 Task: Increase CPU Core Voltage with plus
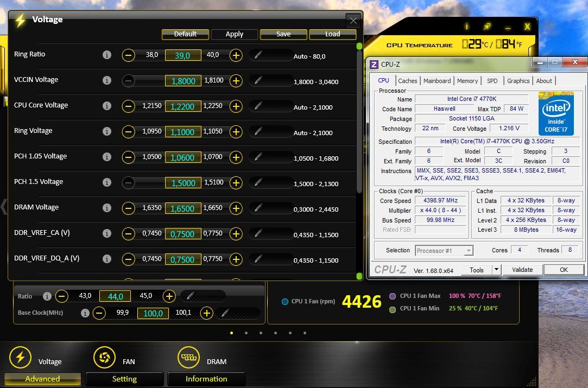236,106
